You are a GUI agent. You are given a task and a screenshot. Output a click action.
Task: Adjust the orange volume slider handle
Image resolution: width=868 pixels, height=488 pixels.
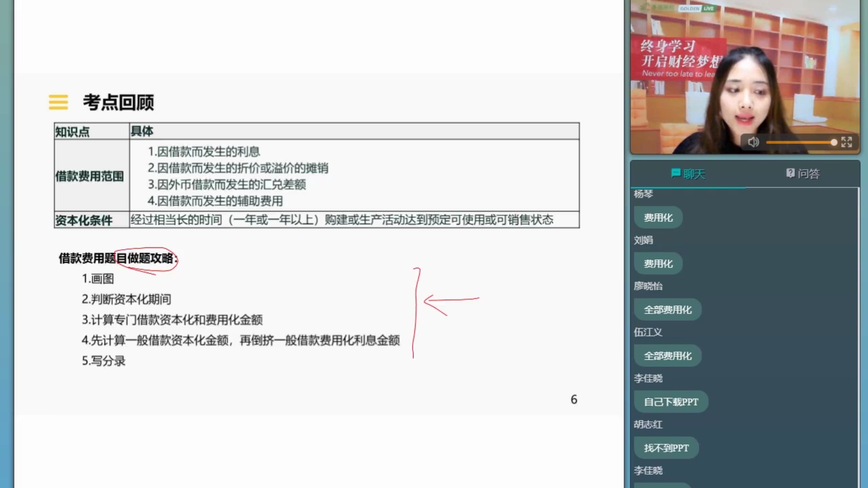(834, 142)
